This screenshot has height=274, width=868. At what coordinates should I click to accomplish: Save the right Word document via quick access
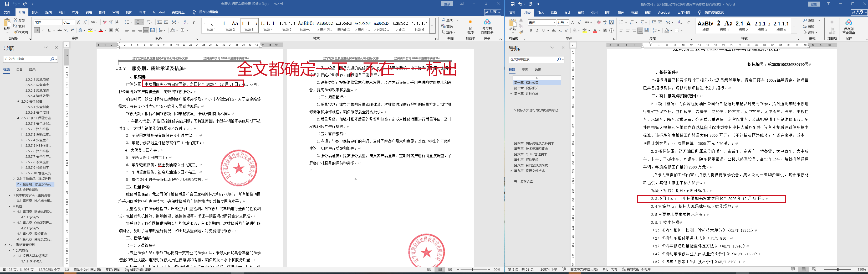(513, 4)
